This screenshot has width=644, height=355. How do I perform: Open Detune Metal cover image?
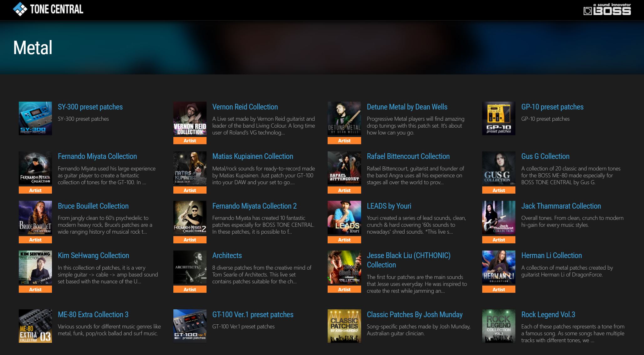coord(344,118)
